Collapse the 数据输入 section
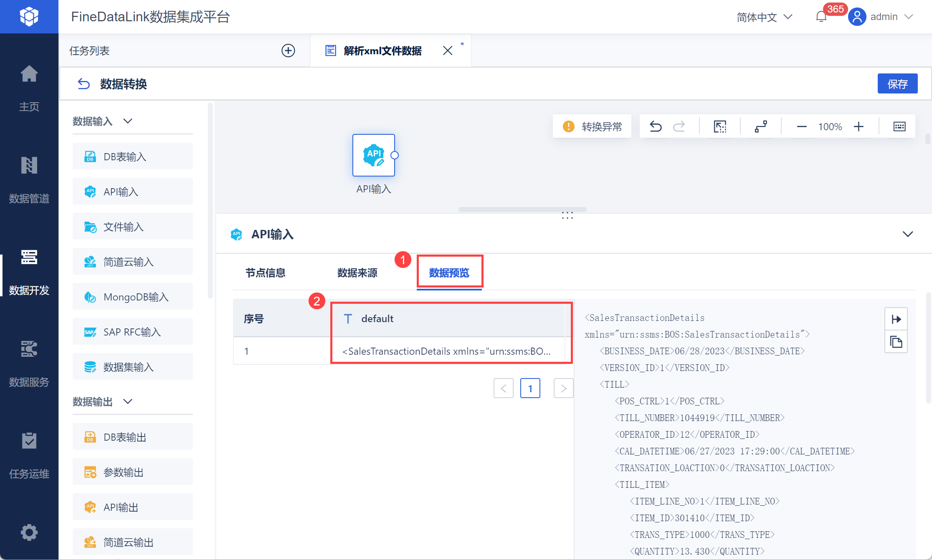932x560 pixels. click(128, 121)
